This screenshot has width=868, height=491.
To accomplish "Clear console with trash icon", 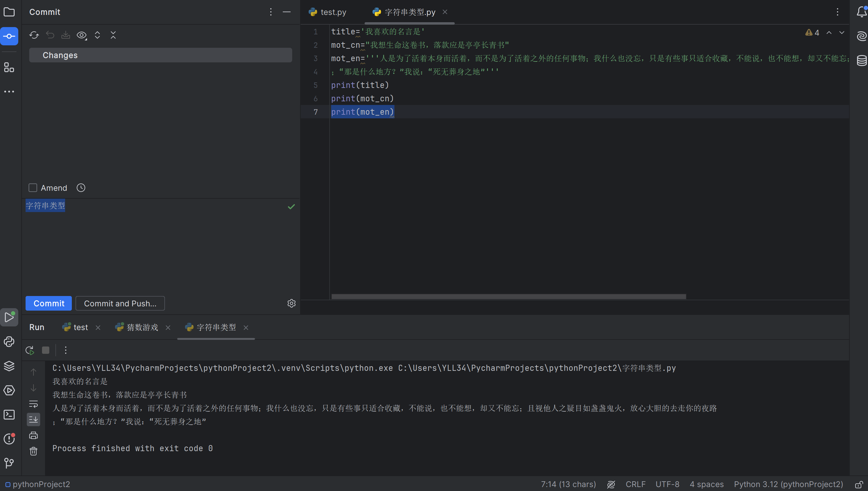I will tap(33, 451).
